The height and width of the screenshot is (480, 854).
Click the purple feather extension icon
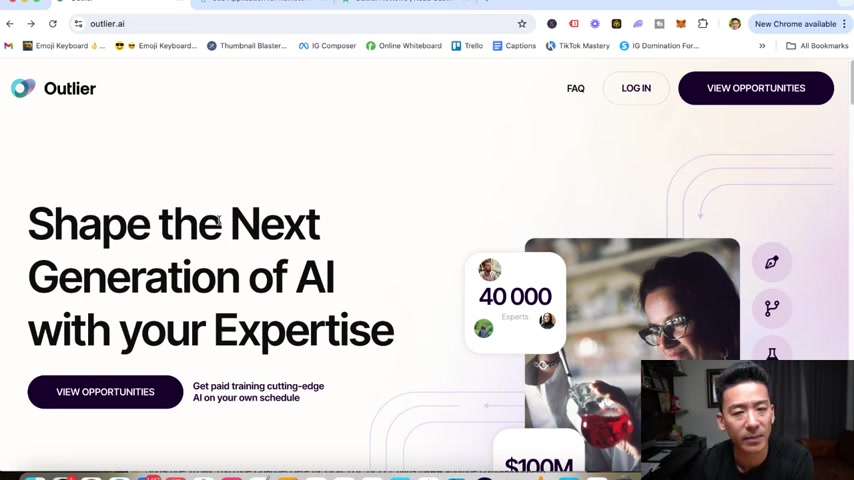click(638, 24)
